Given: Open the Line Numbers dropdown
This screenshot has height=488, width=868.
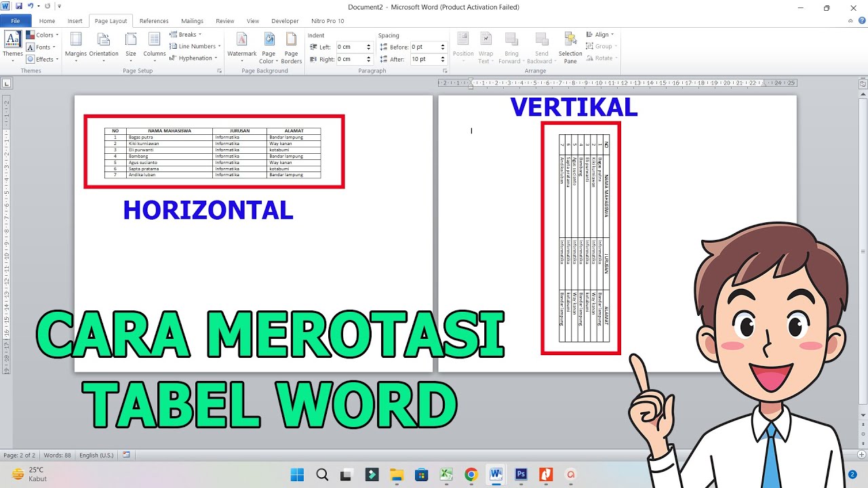Looking at the screenshot, I should click(195, 46).
